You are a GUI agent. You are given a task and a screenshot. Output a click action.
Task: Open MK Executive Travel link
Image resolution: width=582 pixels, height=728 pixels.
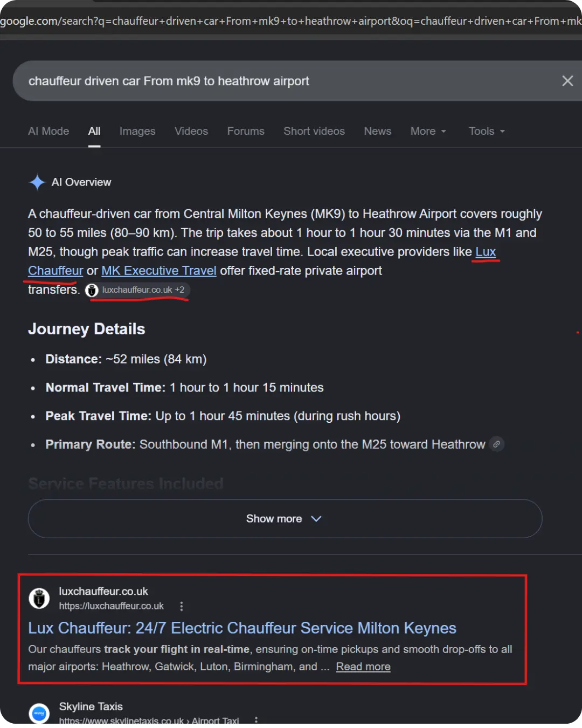[x=159, y=271]
